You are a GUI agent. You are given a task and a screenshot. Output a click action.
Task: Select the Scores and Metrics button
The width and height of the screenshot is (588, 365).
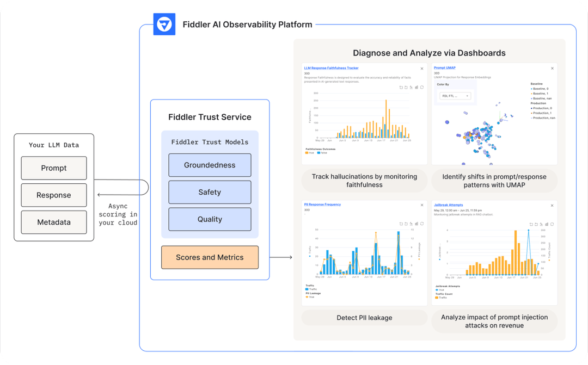coord(210,257)
